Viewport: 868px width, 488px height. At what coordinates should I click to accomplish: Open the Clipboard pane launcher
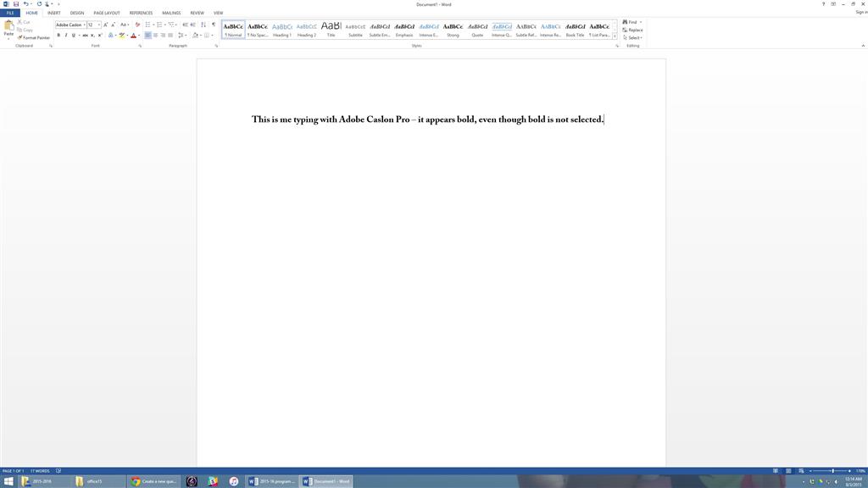click(x=51, y=46)
